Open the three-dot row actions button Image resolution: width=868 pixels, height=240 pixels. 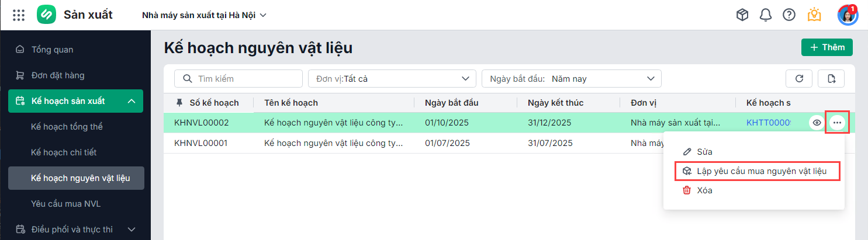pyautogui.click(x=838, y=123)
